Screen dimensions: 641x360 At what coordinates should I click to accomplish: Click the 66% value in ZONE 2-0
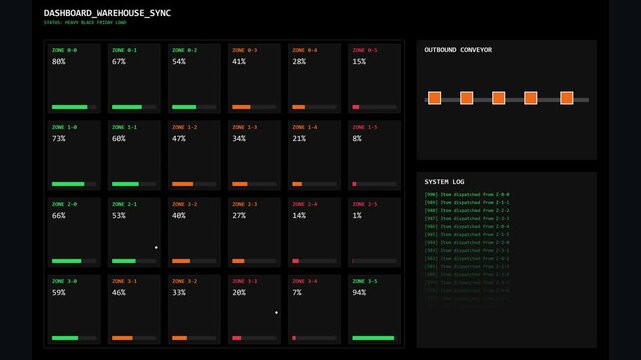(58, 215)
